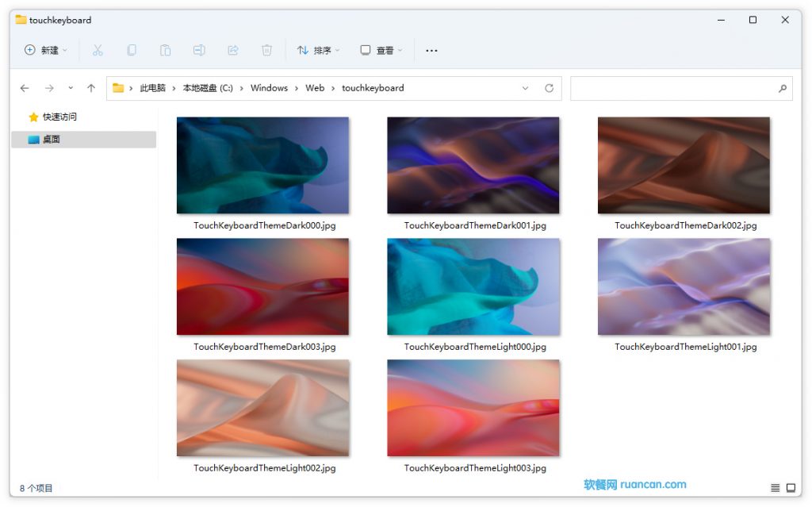Open the 新建 (New) dropdown
812x507 pixels.
[46, 50]
